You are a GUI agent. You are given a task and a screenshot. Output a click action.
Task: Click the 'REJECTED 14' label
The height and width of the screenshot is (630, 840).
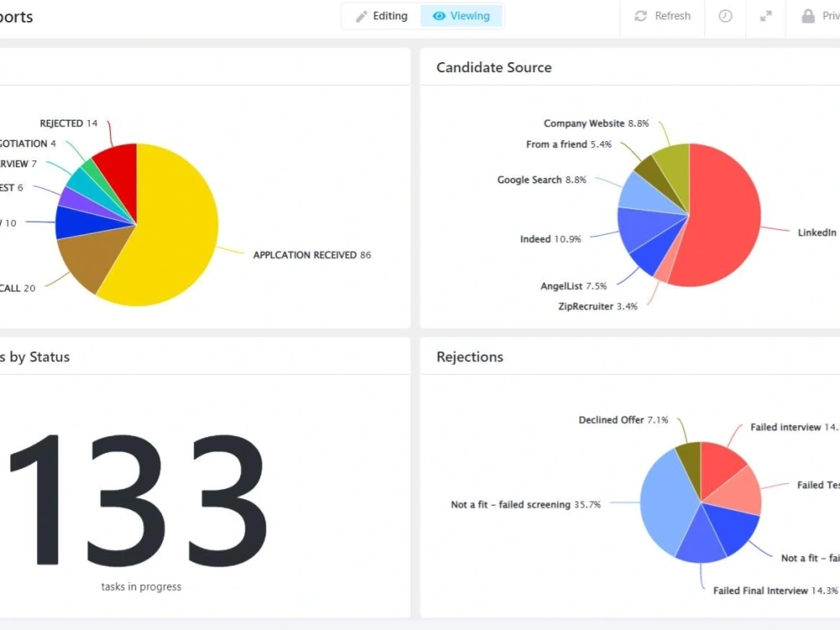[x=69, y=123]
